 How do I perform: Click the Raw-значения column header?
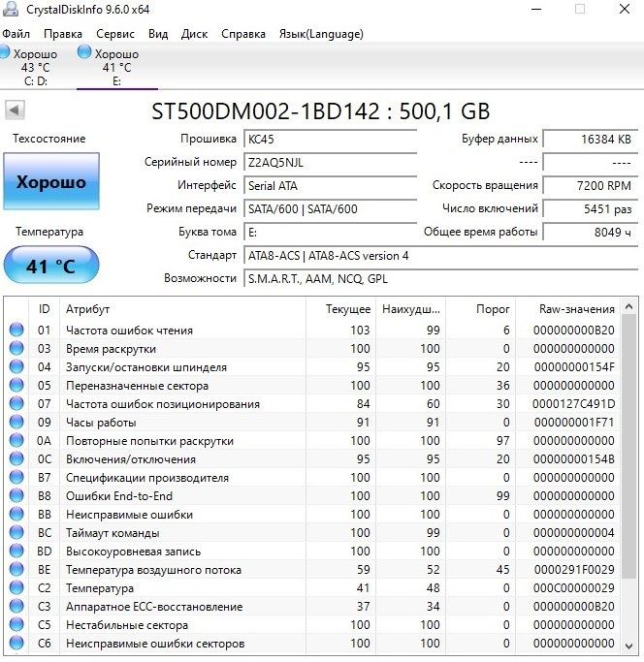(x=567, y=309)
